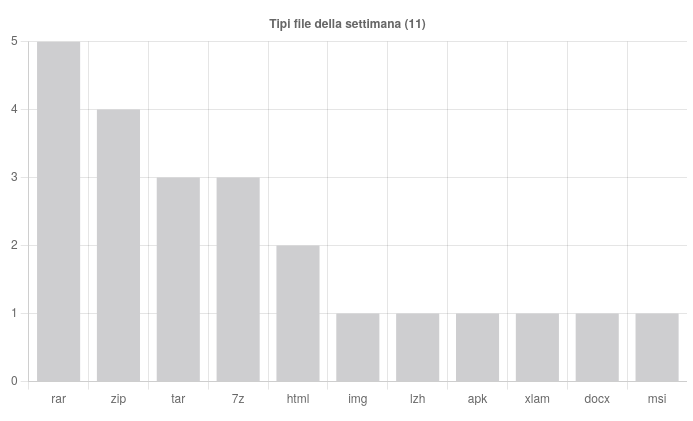Click the 'xlam' x-axis label
The width and height of the screenshot is (693, 421).
pyautogui.click(x=537, y=399)
